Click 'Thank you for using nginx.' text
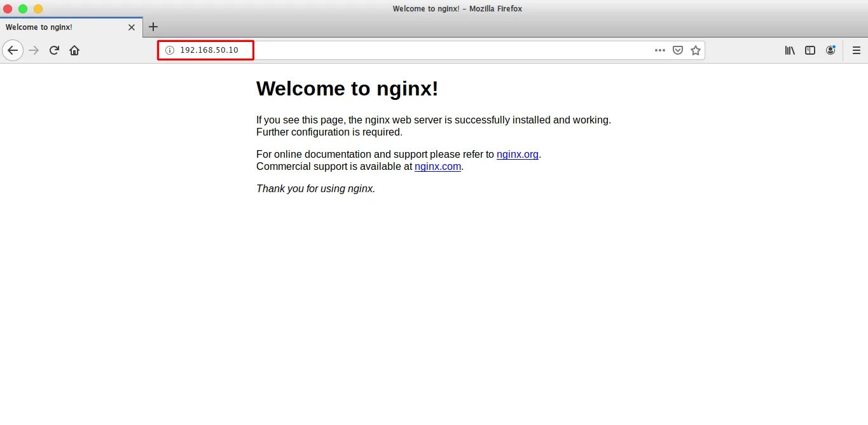The image size is (868, 425). tap(315, 188)
